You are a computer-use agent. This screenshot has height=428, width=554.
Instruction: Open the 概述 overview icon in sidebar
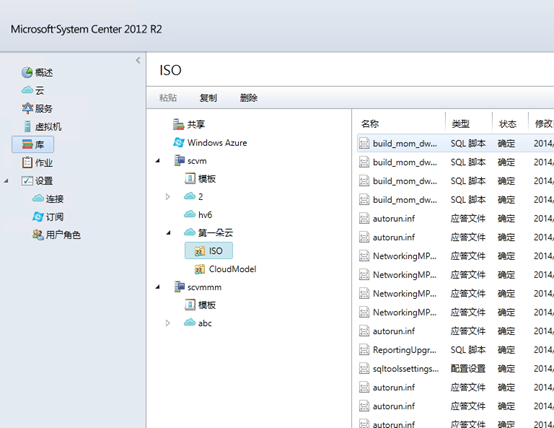(27, 72)
